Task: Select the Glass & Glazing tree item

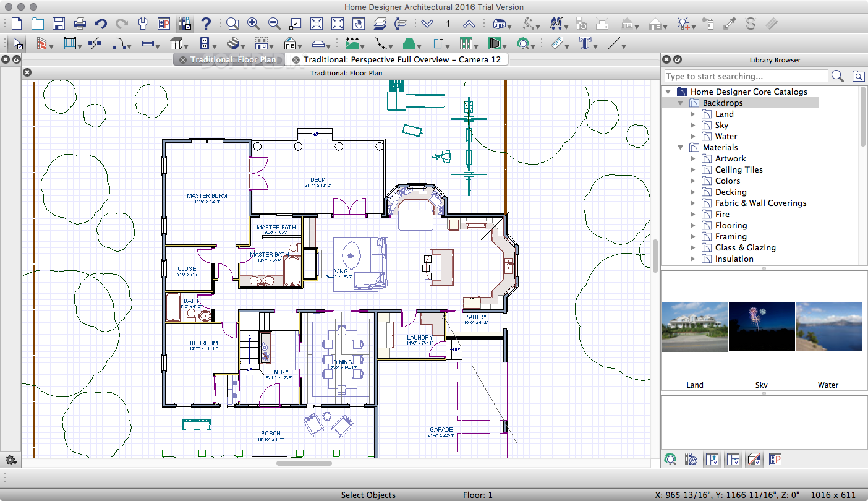Action: point(746,247)
